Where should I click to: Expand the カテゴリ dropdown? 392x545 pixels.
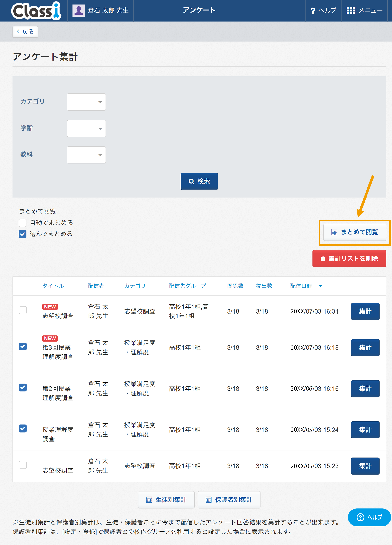tap(86, 102)
